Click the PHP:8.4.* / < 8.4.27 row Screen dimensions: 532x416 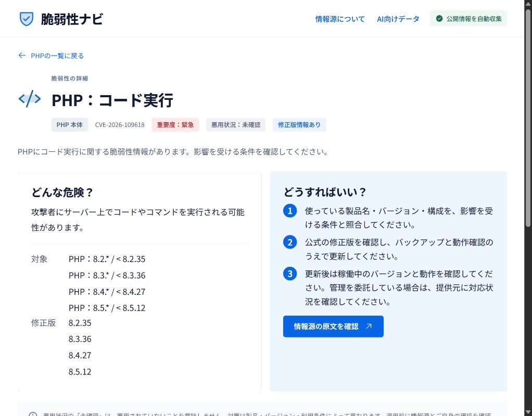107,292
